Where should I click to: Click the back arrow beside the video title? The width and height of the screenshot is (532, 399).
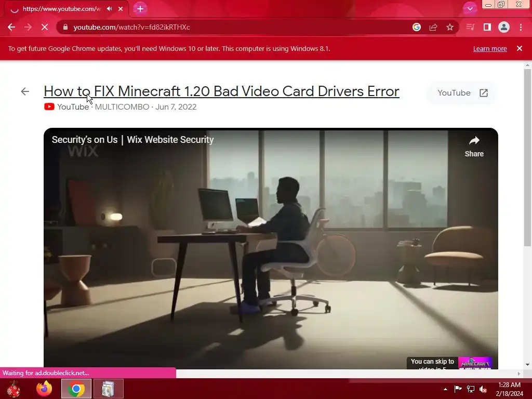(x=25, y=91)
